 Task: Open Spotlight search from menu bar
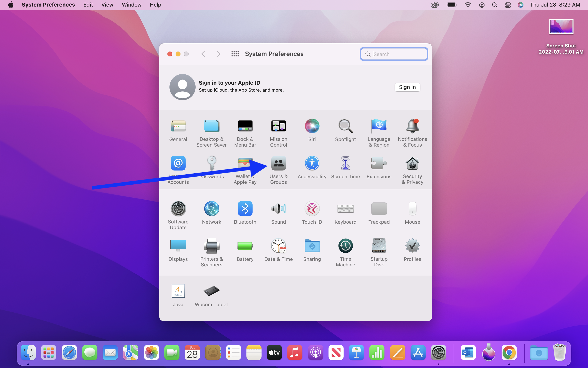point(494,5)
